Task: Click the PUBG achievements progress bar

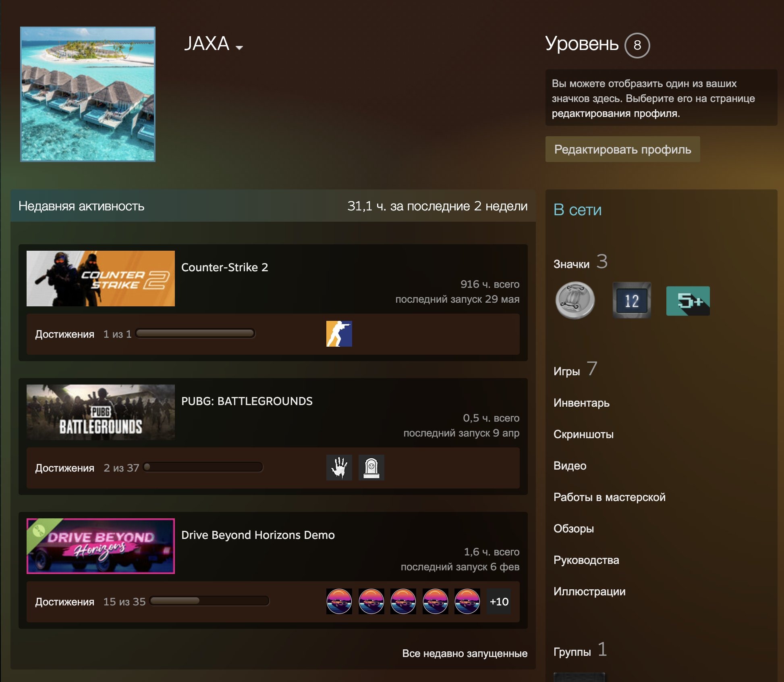Action: [x=203, y=467]
